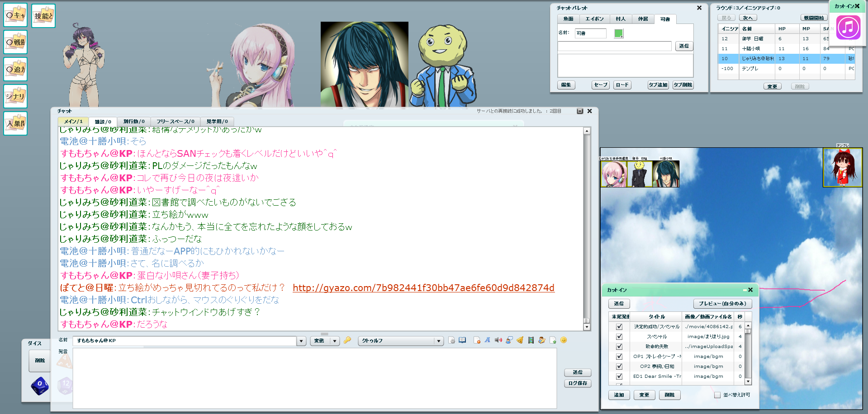The height and width of the screenshot is (414, 868).
Task: Open the 変更 button's dropdown arrow
Action: 335,341
